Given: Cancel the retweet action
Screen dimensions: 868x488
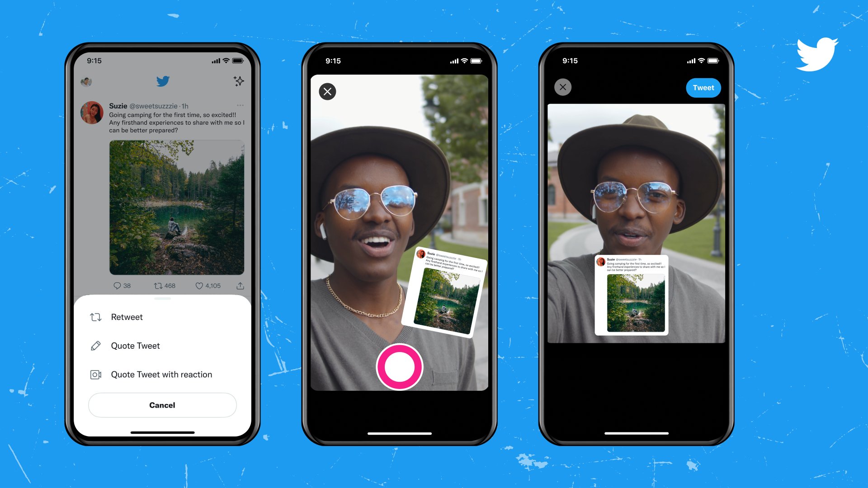Looking at the screenshot, I should click(x=162, y=404).
